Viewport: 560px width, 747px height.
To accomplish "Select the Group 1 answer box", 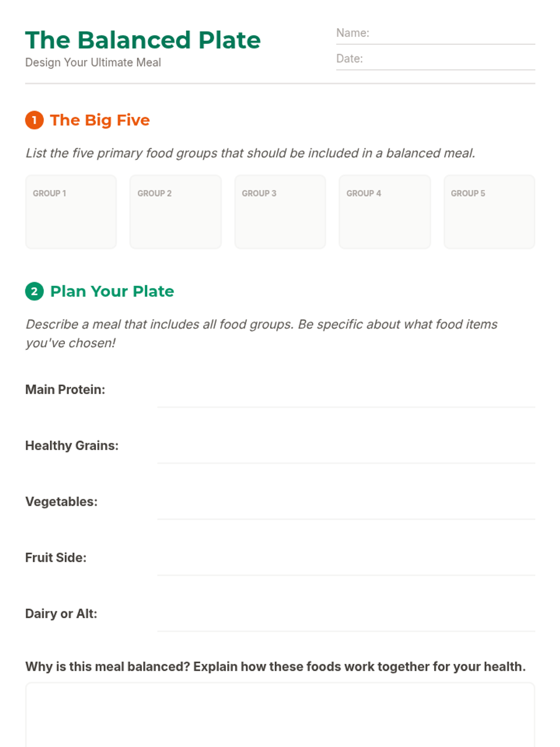I will 71,212.
